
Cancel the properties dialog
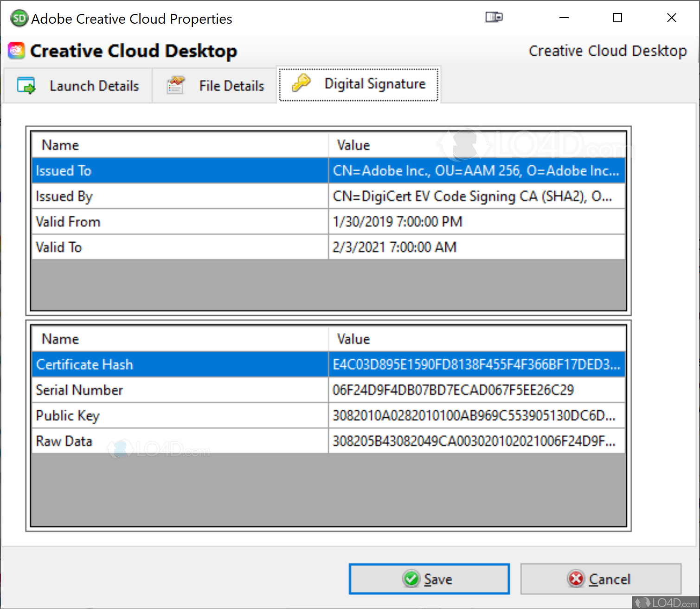tap(601, 579)
